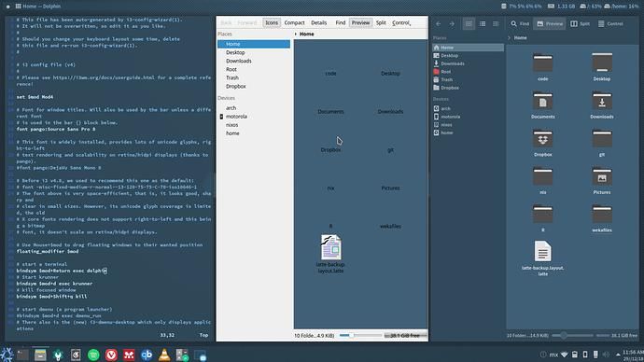Viewport: 644px width, 362px height.
Task: Click the disabled Back button in middle Dolphin
Action: [x=226, y=22]
